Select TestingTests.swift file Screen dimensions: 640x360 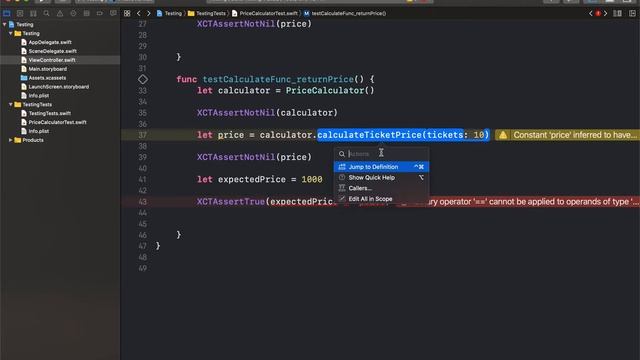(x=50, y=113)
